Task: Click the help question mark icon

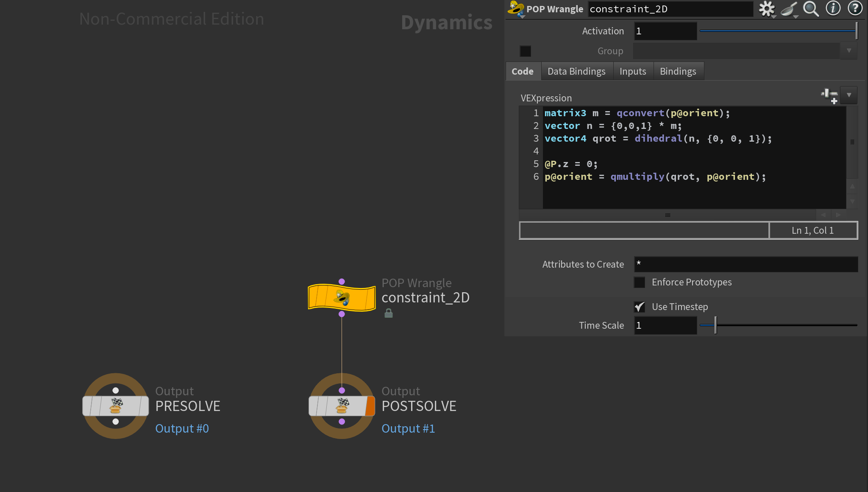Action: [x=854, y=8]
